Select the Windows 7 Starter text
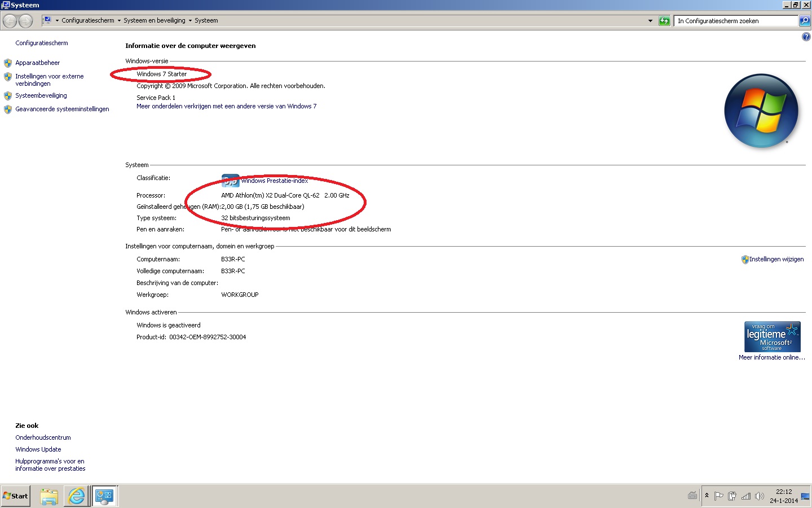This screenshot has height=508, width=812. pos(162,75)
